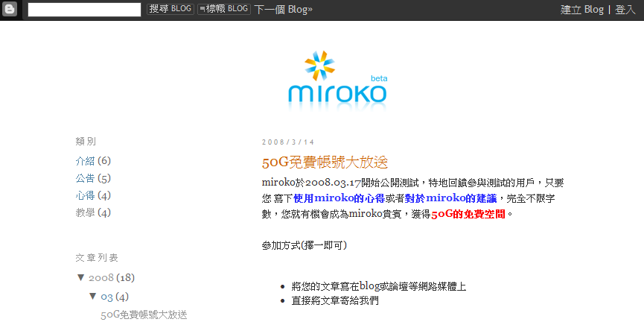Open the 03 month archive link
Image resolution: width=644 pixels, height=325 pixels.
[x=106, y=297]
